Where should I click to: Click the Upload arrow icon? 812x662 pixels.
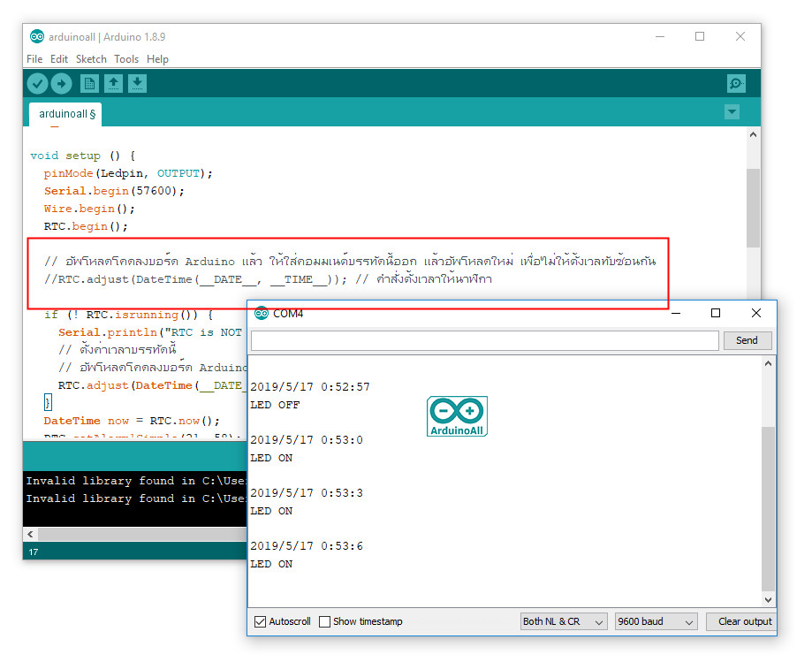pos(61,83)
